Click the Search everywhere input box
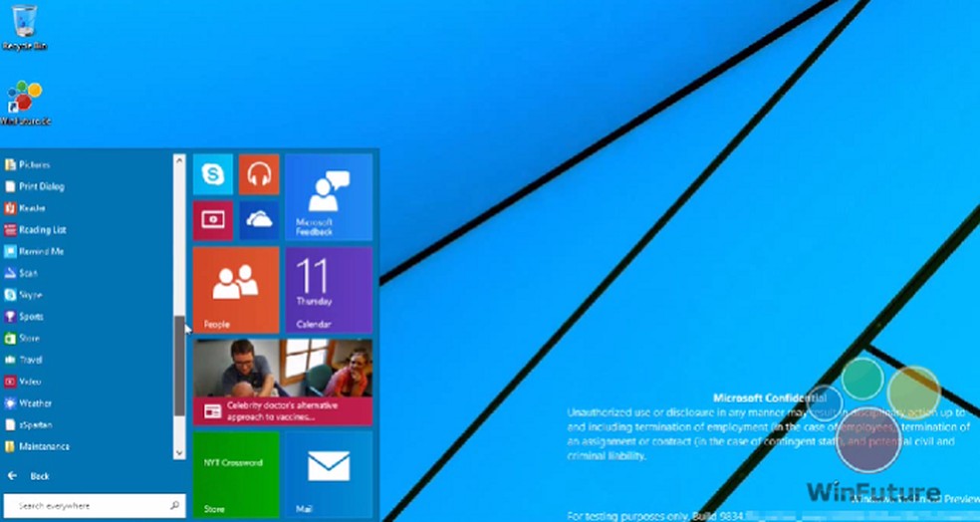Screen dimensions: 980x522 pyautogui.click(x=95, y=505)
